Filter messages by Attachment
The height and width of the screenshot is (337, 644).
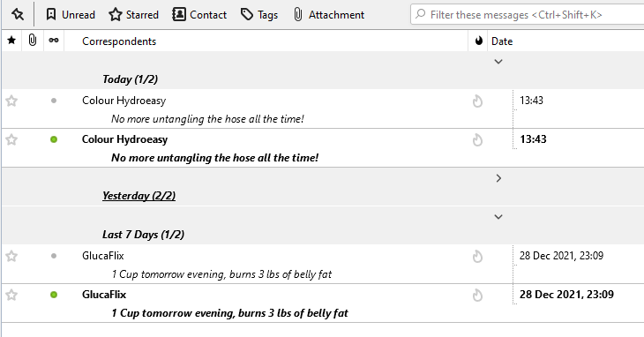pyautogui.click(x=329, y=15)
